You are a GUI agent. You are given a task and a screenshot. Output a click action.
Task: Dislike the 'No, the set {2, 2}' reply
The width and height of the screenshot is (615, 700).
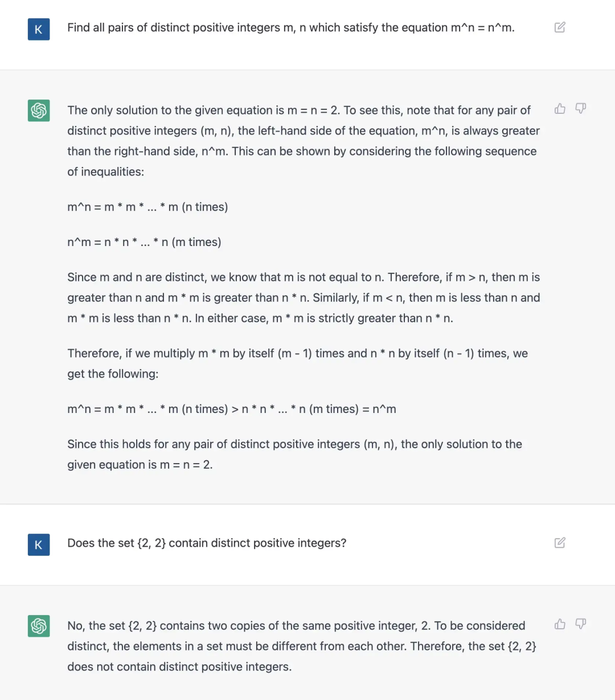pyautogui.click(x=580, y=624)
